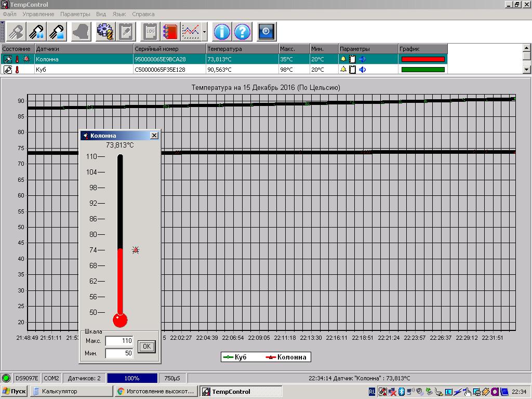Switch to Калькулятор taskbar button

pos(71,391)
